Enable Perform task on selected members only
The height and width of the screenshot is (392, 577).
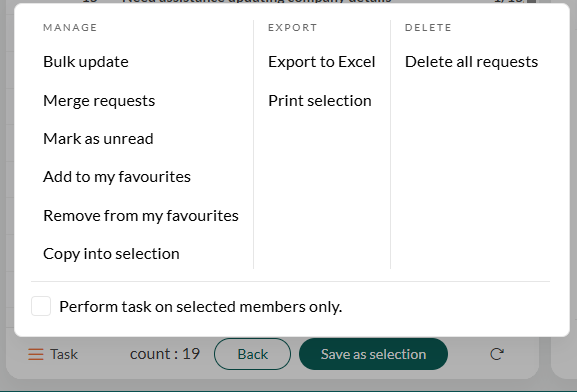41,306
